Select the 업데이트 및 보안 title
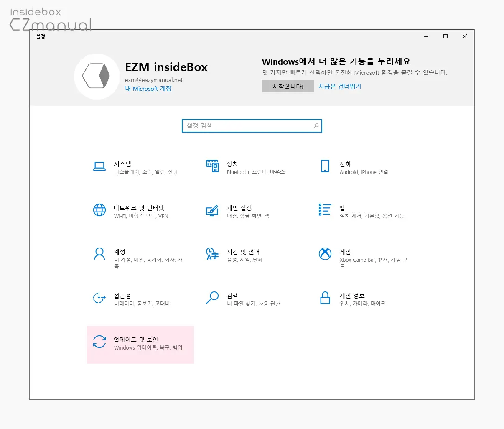The image size is (504, 429). pos(136,340)
